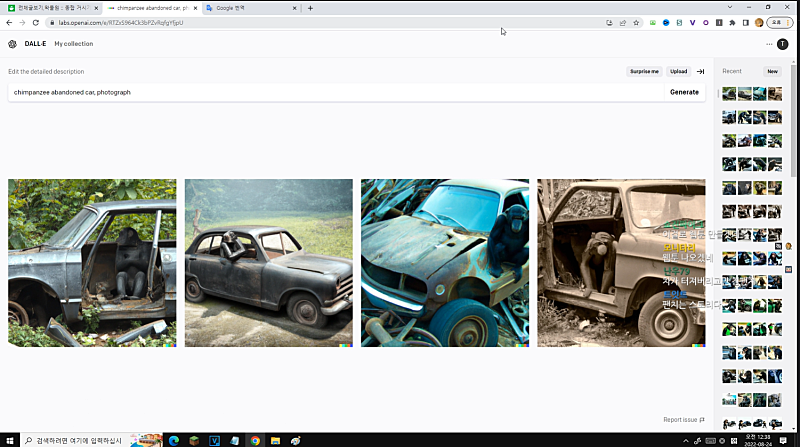This screenshot has height=447, width=800.
Task: Click the install app icon in address bar
Action: pos(609,22)
